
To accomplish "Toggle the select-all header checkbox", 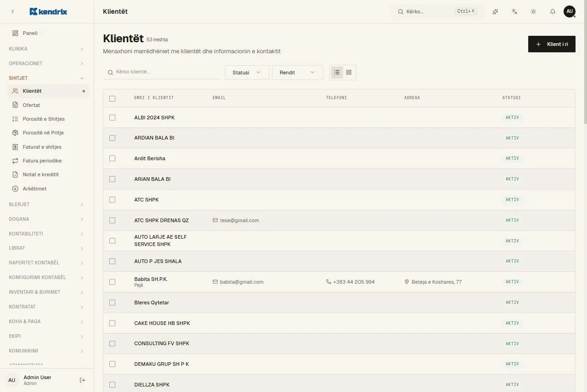I will click(x=113, y=99).
